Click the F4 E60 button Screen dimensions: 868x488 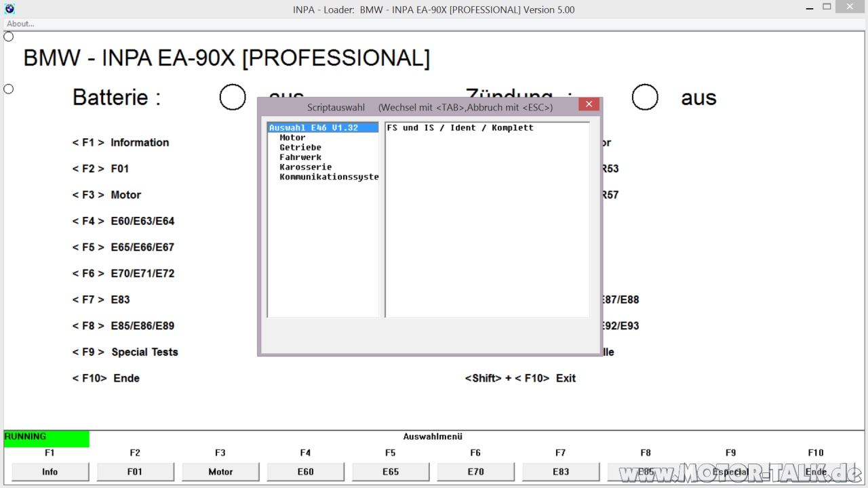[x=305, y=472]
